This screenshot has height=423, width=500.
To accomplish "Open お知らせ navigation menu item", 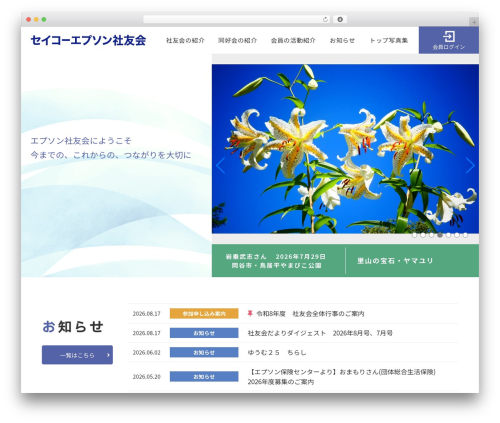I will (342, 40).
